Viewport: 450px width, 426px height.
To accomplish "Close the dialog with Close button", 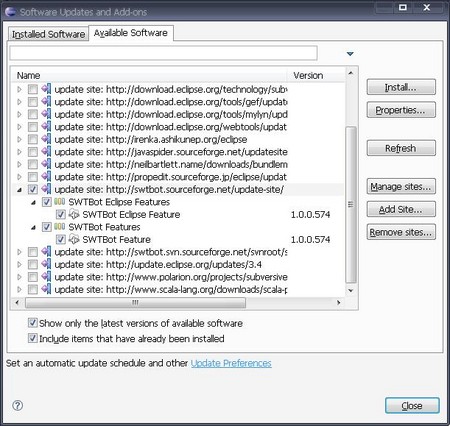I will pyautogui.click(x=412, y=405).
